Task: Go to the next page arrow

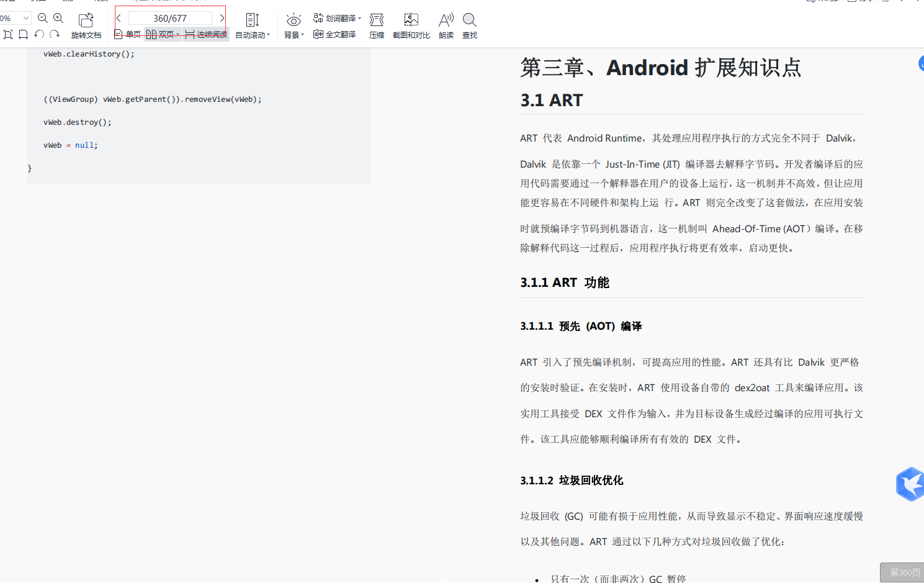Action: 222,18
